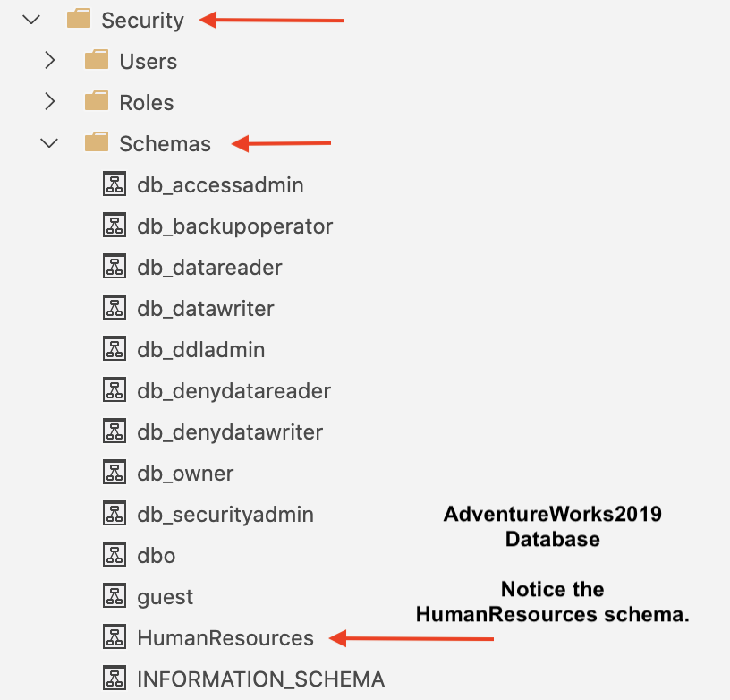Click the Security folder icon
This screenshot has width=730, height=700.
pos(79,20)
